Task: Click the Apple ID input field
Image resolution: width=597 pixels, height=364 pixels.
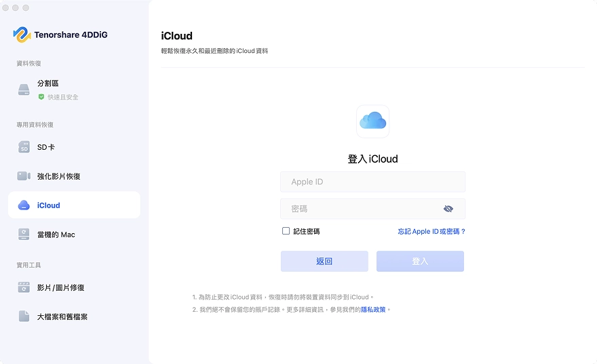Action: (x=372, y=182)
